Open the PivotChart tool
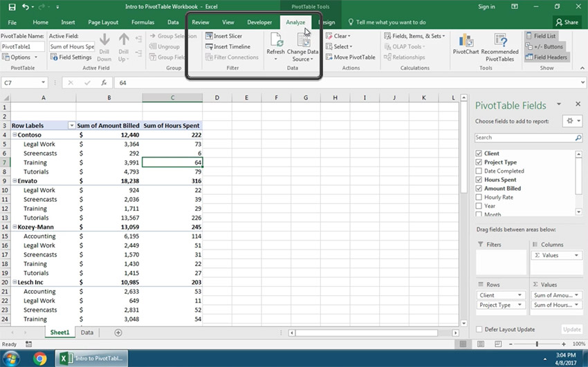This screenshot has width=588, height=367. click(466, 44)
